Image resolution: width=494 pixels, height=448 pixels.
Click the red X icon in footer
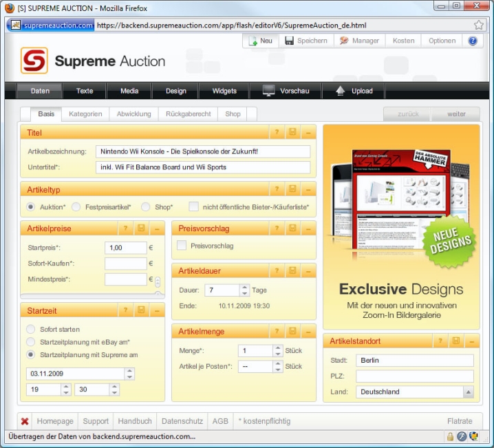25,421
